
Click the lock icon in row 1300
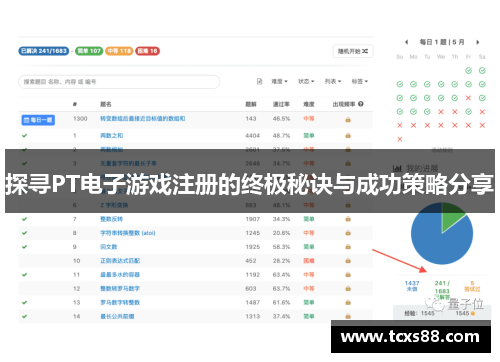tap(348, 119)
